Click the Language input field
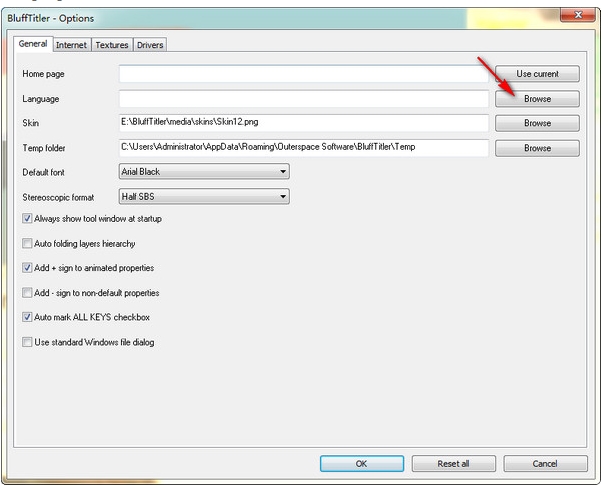The height and width of the screenshot is (487, 610). (304, 99)
